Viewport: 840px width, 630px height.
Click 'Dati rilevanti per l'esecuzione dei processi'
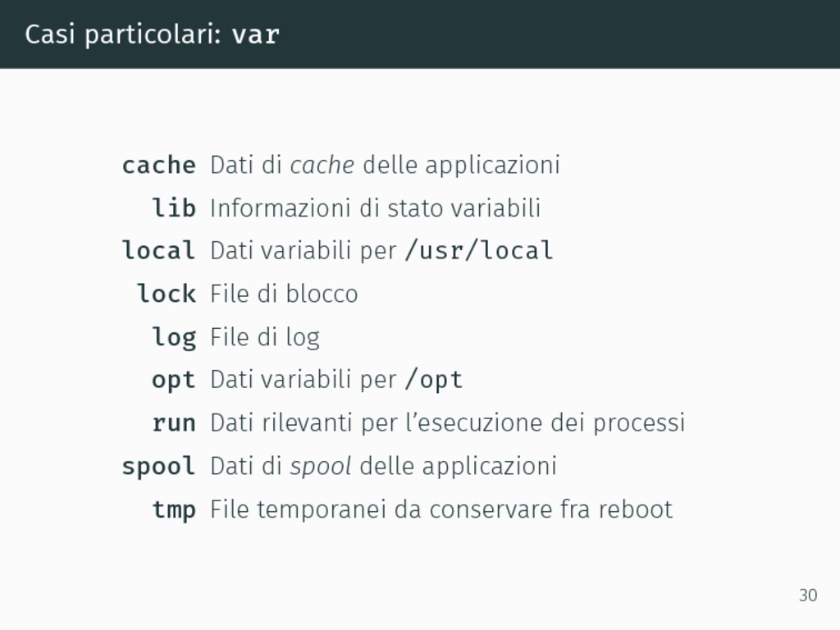tap(448, 423)
